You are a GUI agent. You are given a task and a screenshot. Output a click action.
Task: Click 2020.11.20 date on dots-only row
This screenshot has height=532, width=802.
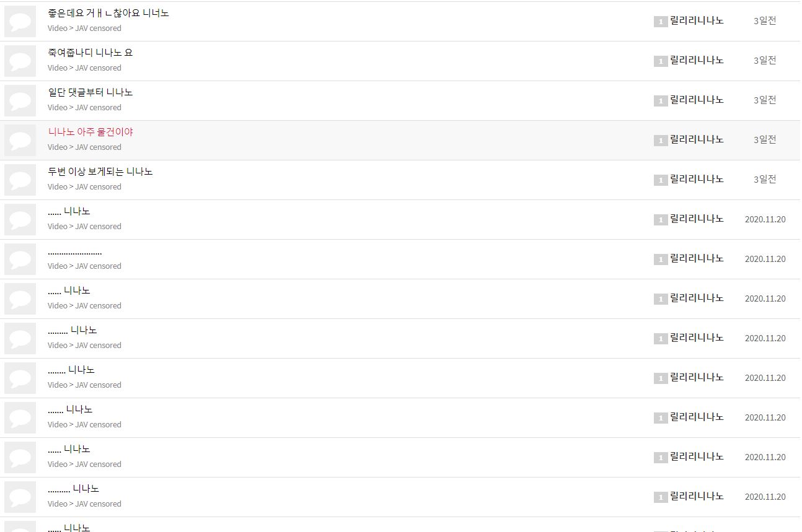pyautogui.click(x=765, y=259)
